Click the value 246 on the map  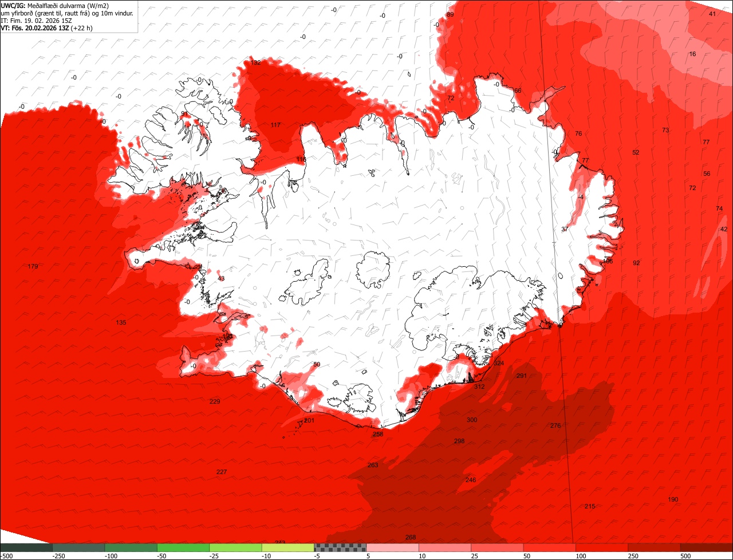click(471, 480)
